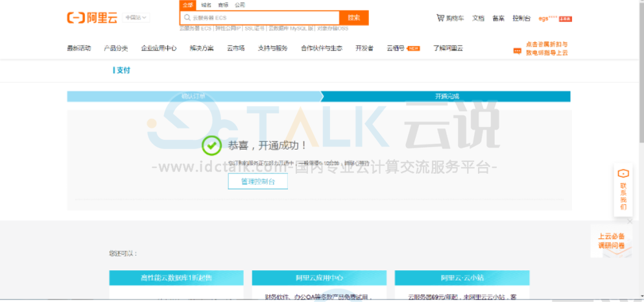
Task: Open the 云数据库 MySQL版 hot search link
Action: click(291, 29)
